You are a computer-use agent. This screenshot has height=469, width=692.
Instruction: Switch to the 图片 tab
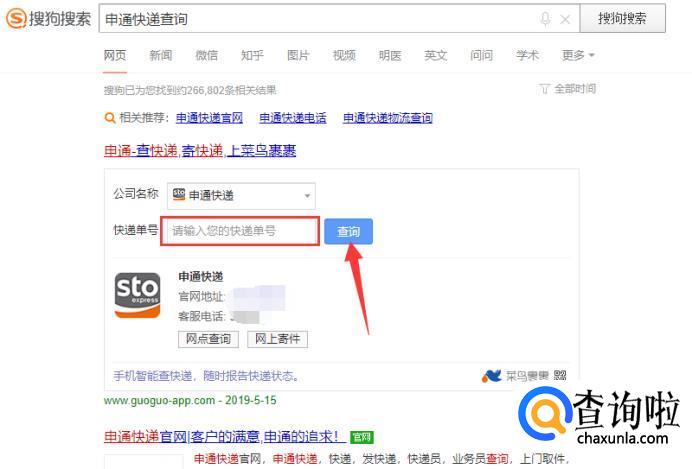coord(298,56)
